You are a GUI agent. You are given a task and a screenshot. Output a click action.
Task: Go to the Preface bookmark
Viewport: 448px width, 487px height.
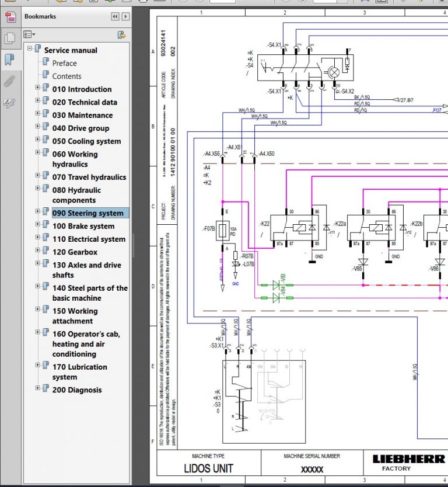(64, 63)
